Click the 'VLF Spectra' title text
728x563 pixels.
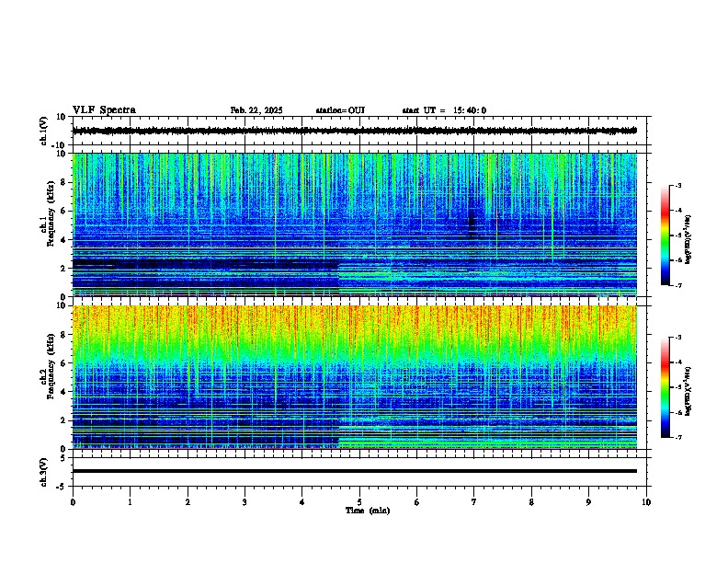[x=104, y=110]
